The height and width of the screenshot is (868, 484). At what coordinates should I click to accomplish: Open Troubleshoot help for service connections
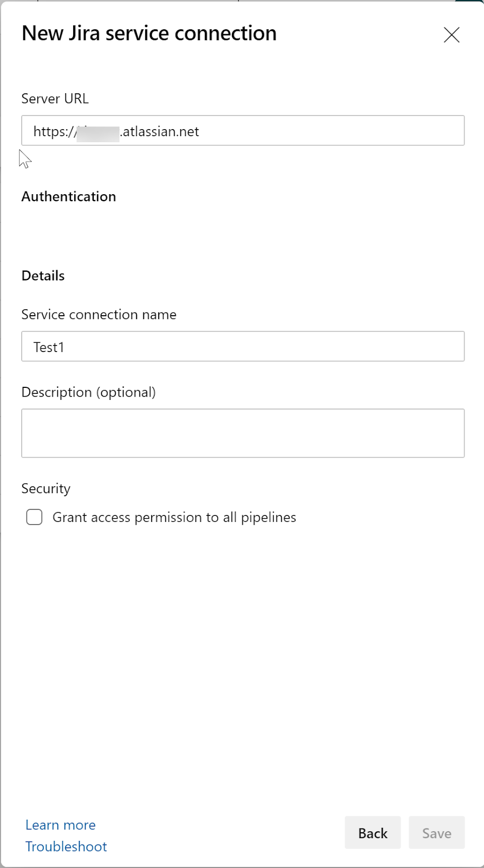(x=66, y=846)
